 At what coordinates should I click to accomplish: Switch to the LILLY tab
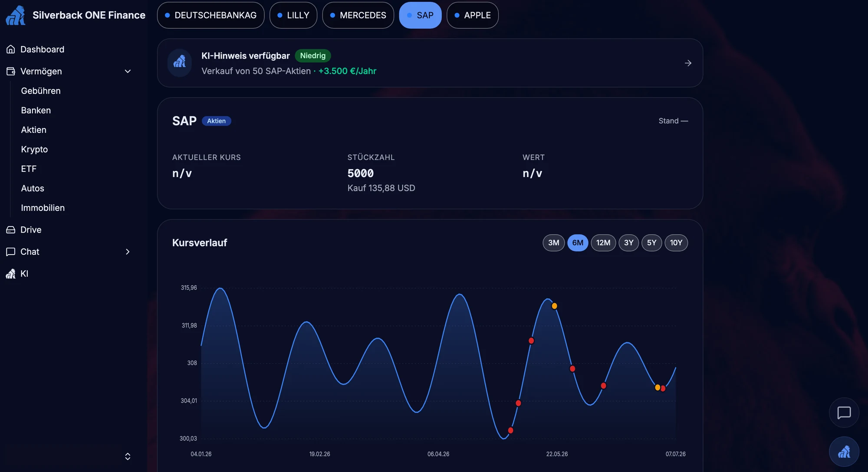[x=293, y=15]
